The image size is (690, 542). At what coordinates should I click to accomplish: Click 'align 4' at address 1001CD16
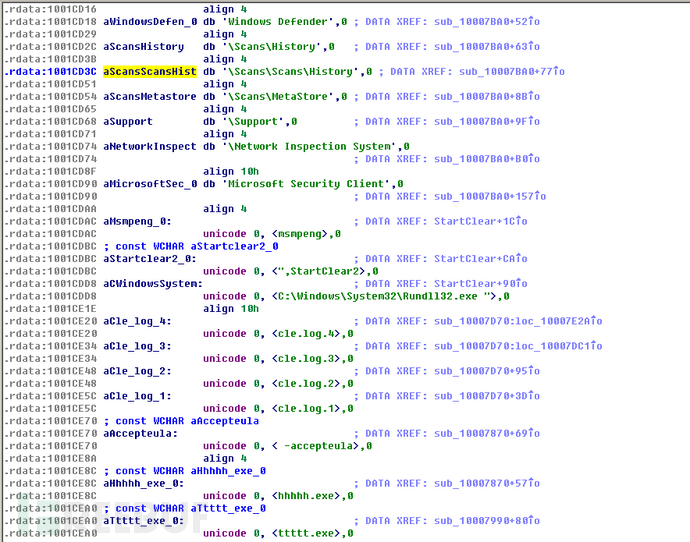225,9
